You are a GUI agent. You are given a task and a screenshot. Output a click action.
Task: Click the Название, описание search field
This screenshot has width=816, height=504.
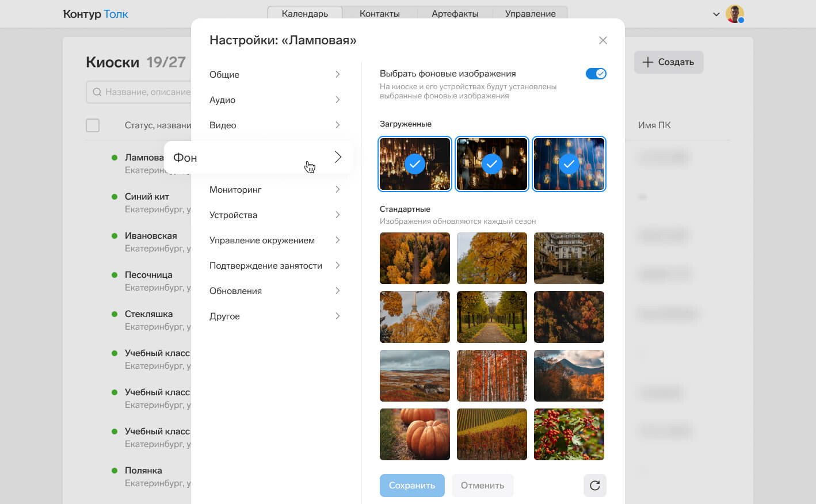tap(144, 92)
